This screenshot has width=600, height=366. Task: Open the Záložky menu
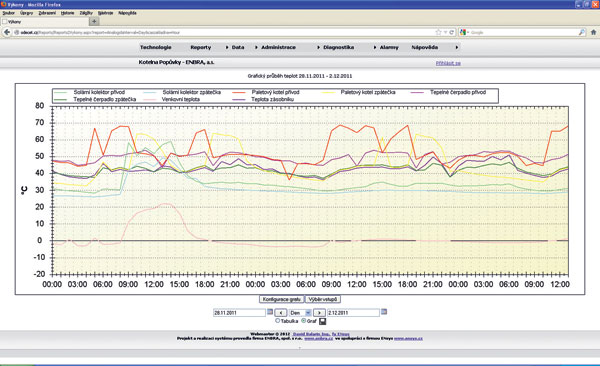86,13
